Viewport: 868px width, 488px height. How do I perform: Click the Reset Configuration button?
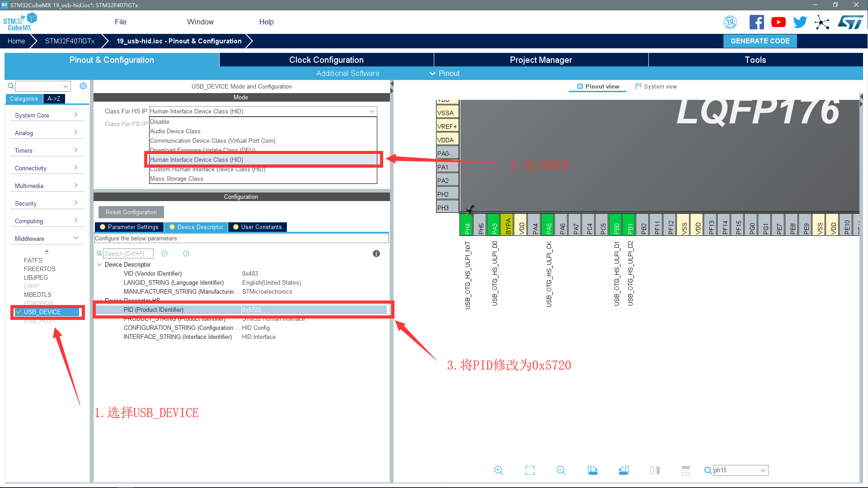click(x=131, y=212)
